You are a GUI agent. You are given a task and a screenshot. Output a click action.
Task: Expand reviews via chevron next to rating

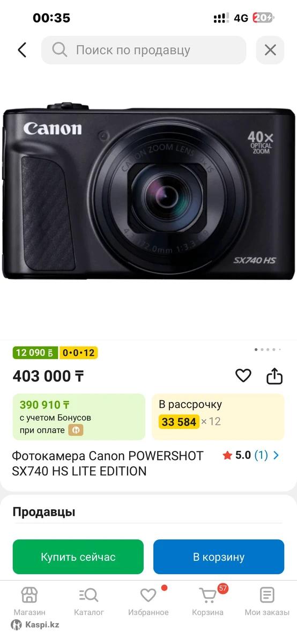[x=276, y=456]
